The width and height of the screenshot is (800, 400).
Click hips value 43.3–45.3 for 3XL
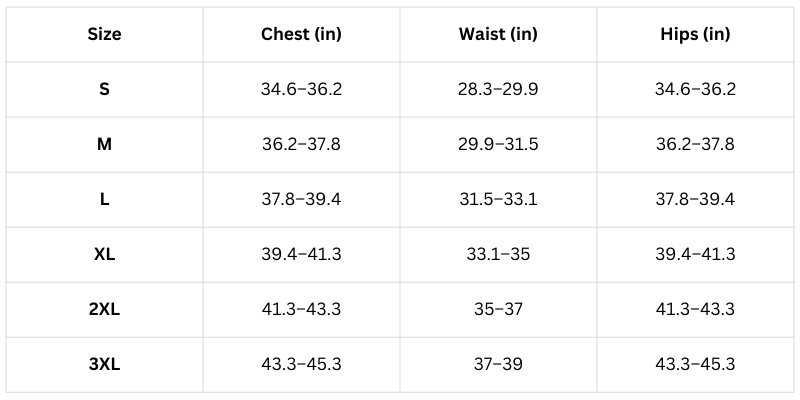pyautogui.click(x=696, y=364)
